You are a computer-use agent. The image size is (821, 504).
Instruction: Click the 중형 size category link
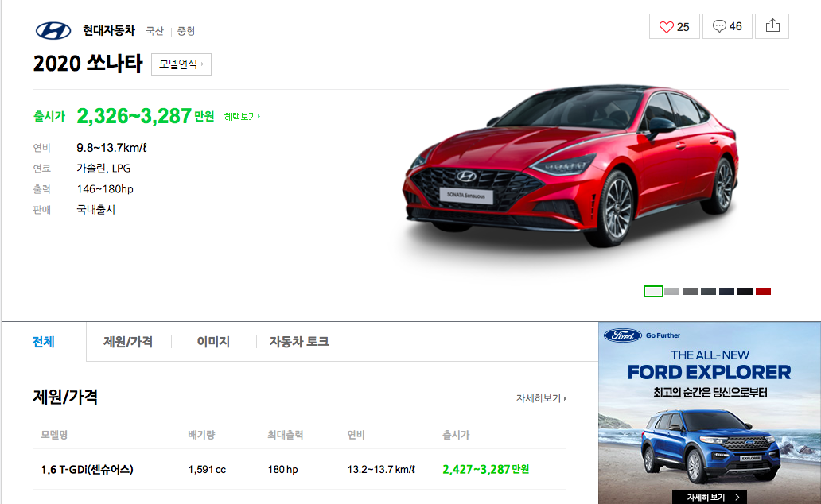pyautogui.click(x=186, y=32)
